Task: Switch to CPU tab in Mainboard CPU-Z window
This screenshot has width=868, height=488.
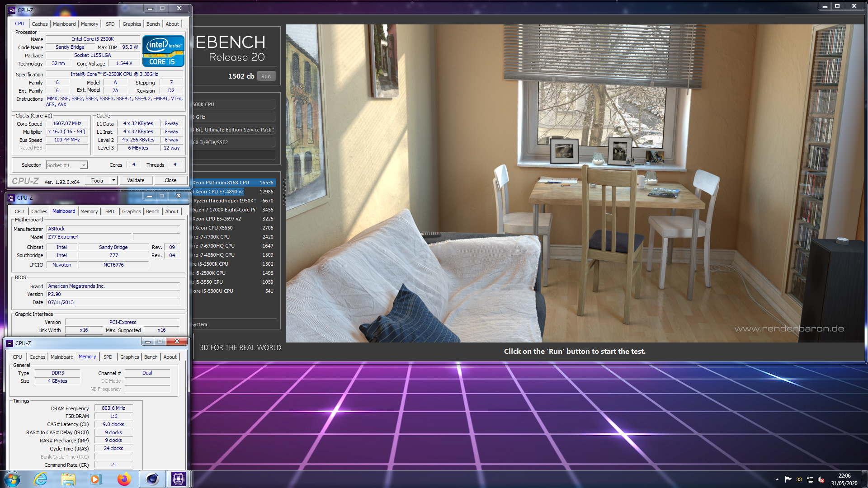Action: 19,211
